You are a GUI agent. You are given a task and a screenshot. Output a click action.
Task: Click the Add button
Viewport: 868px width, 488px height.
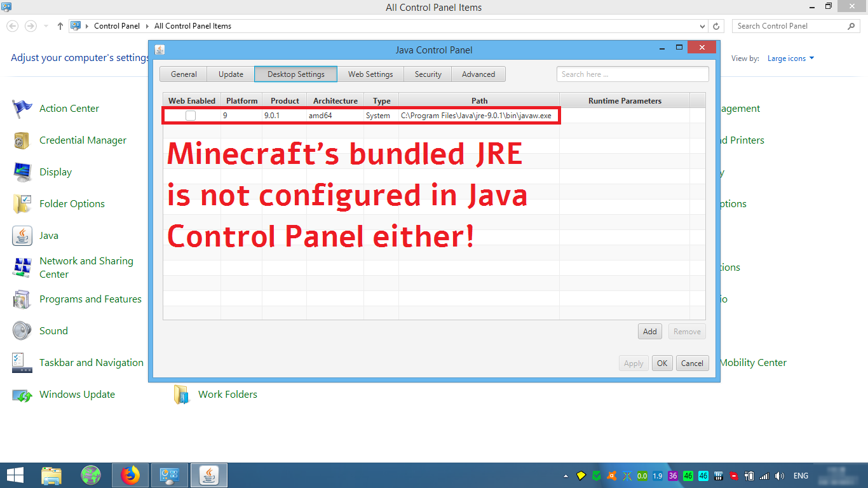coord(650,332)
